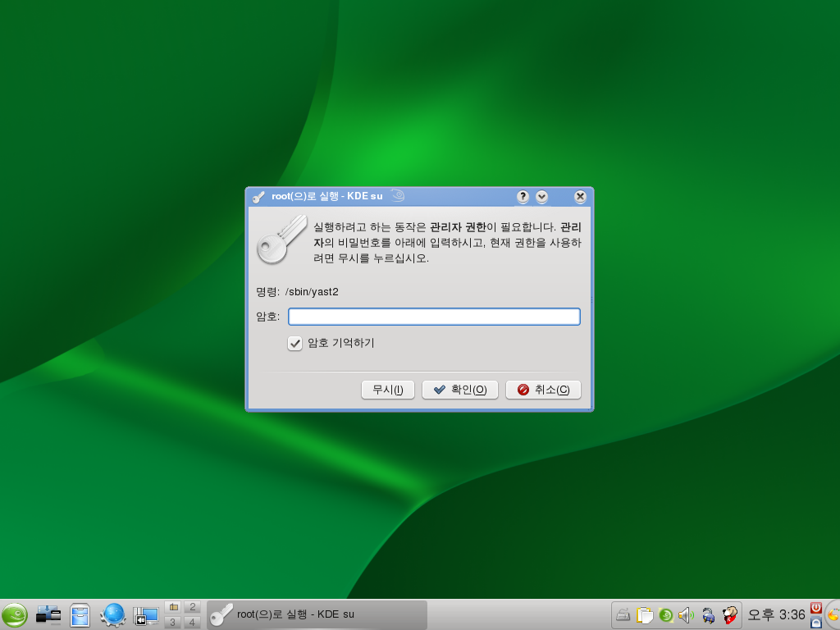840x630 pixels.
Task: Toggle the 암호 기억하기 checkbox
Action: click(x=294, y=344)
